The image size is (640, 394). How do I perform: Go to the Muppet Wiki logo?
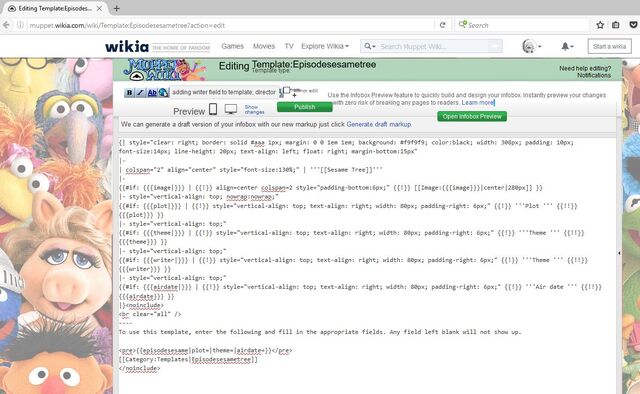click(164, 69)
